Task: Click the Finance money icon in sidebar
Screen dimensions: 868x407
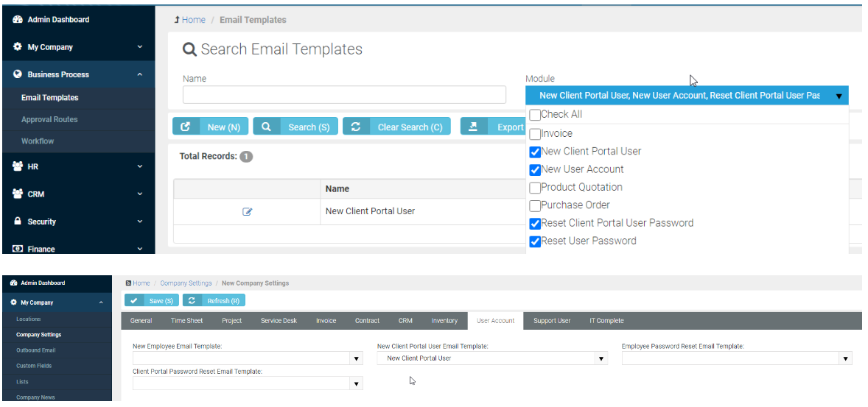Action: coord(18,249)
